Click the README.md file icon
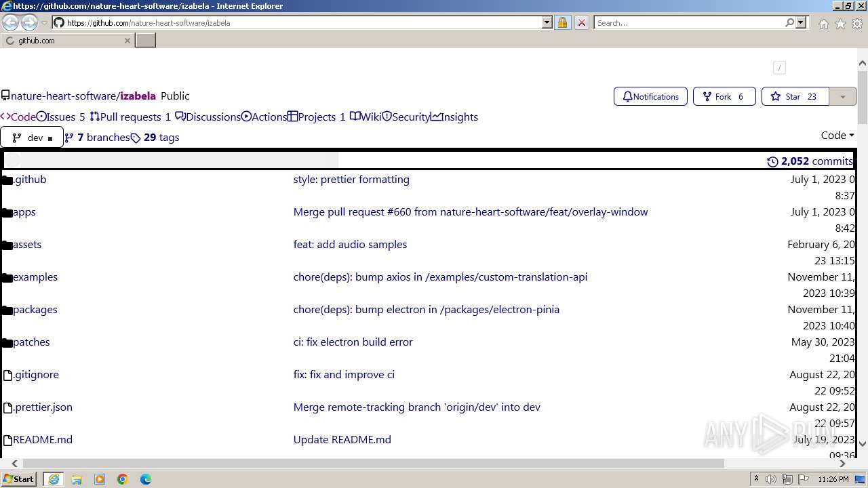Screen dimensions: 868x488 pyautogui.click(x=8, y=440)
